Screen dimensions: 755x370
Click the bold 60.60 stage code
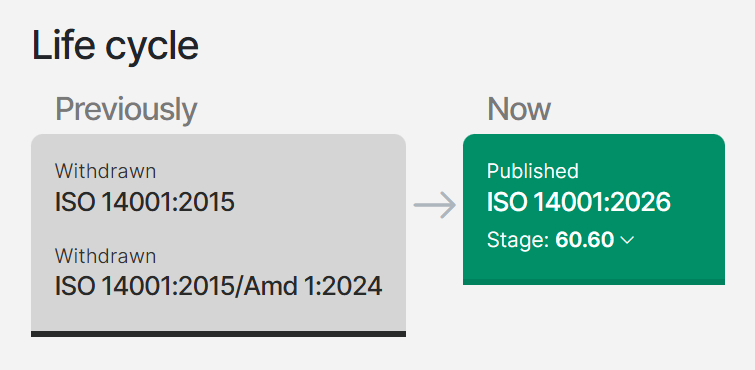[x=585, y=240]
